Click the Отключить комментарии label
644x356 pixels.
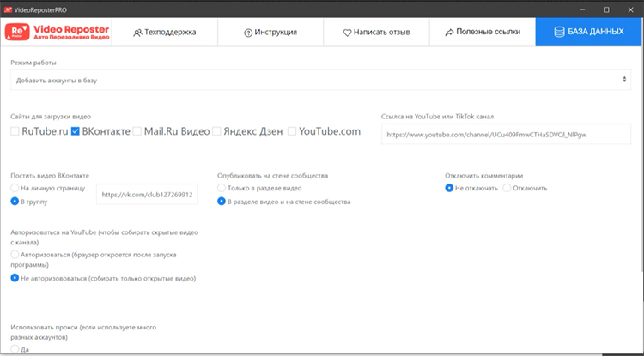[483, 176]
